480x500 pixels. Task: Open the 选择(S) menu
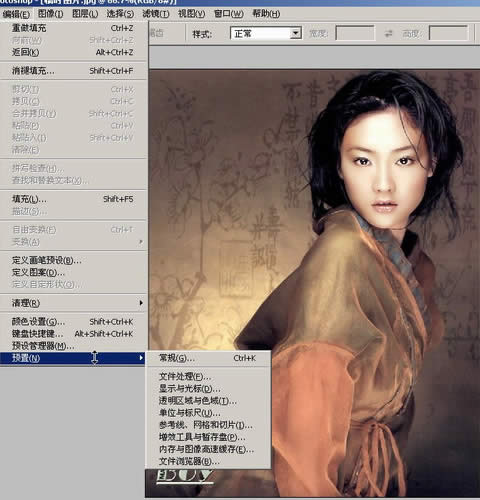pyautogui.click(x=120, y=14)
